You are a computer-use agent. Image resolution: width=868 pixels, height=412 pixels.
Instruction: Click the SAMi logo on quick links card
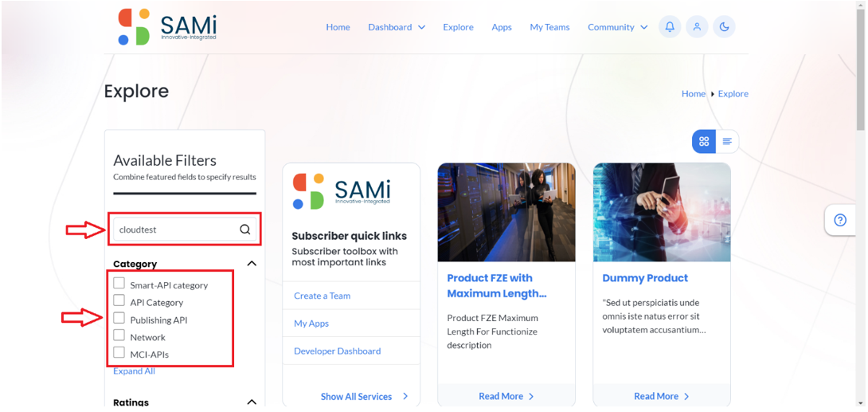click(341, 191)
